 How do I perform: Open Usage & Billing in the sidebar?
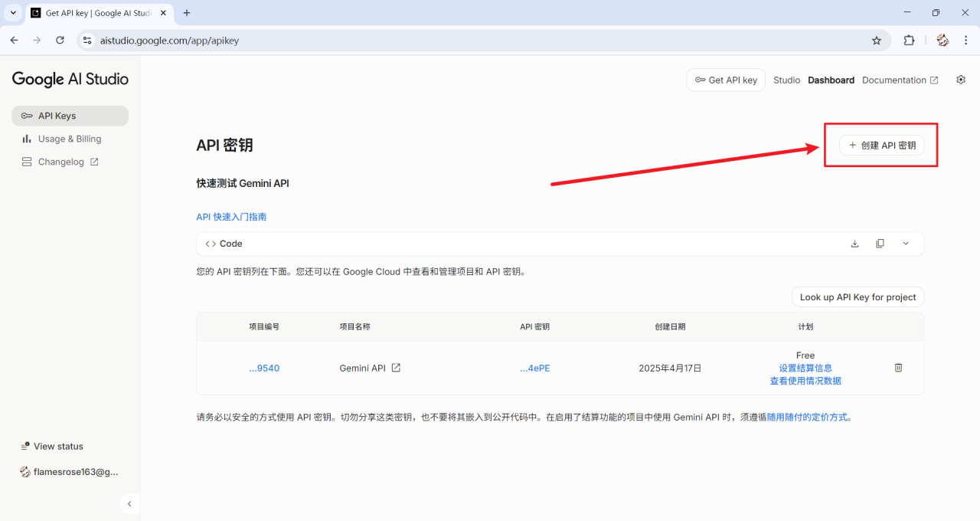tap(70, 139)
